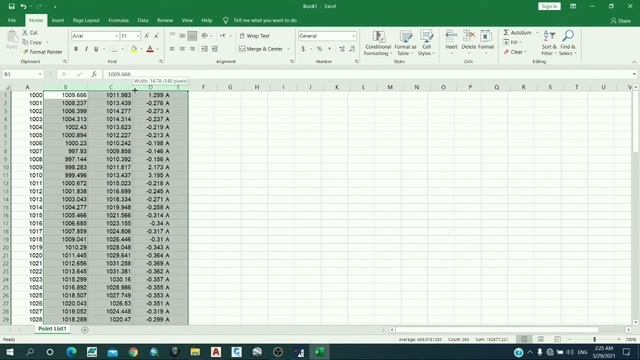The height and width of the screenshot is (360, 640).
Task: Click Copy in Clipboard group
Action: click(32, 42)
